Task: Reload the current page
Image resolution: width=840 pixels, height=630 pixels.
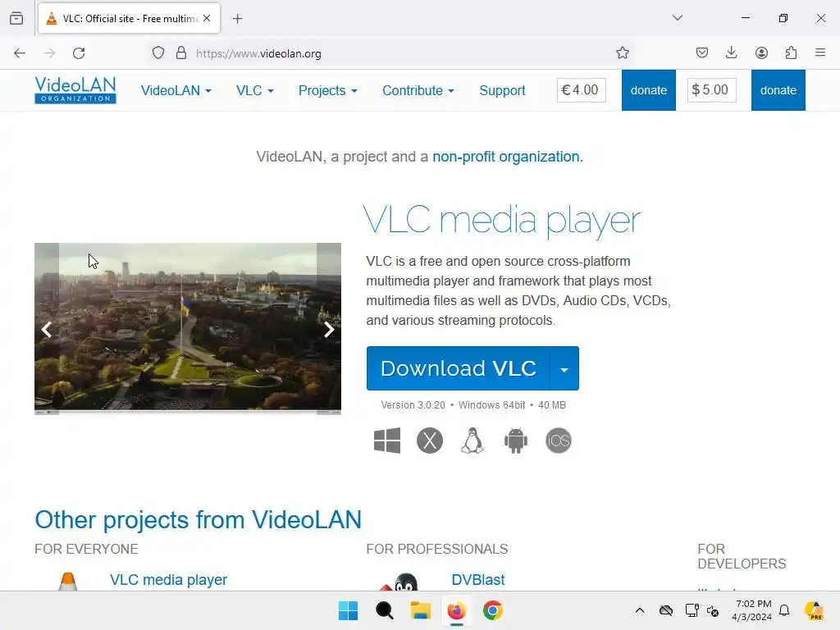Action: click(79, 53)
